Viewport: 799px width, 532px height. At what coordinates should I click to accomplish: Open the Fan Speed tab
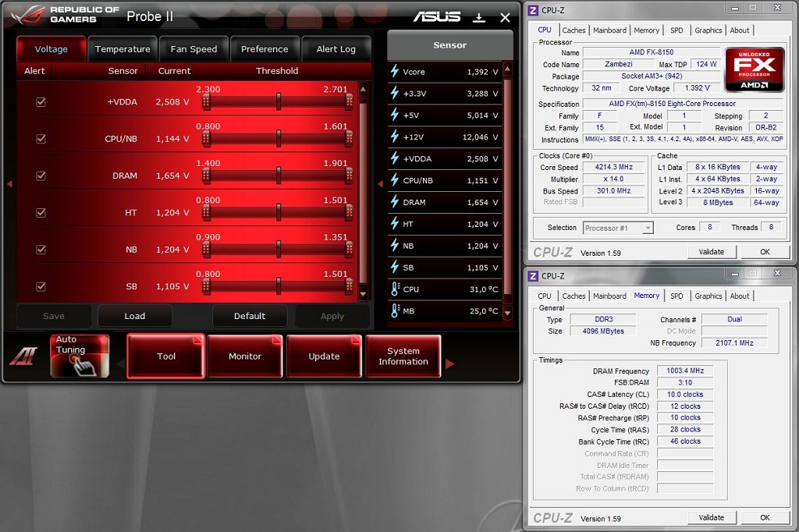(x=194, y=49)
